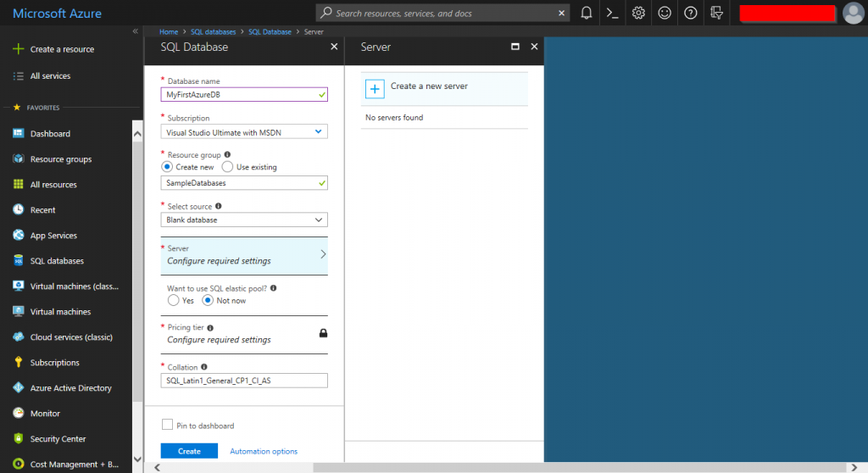Click the Recent clock icon
The image size is (868, 473).
click(x=19, y=209)
